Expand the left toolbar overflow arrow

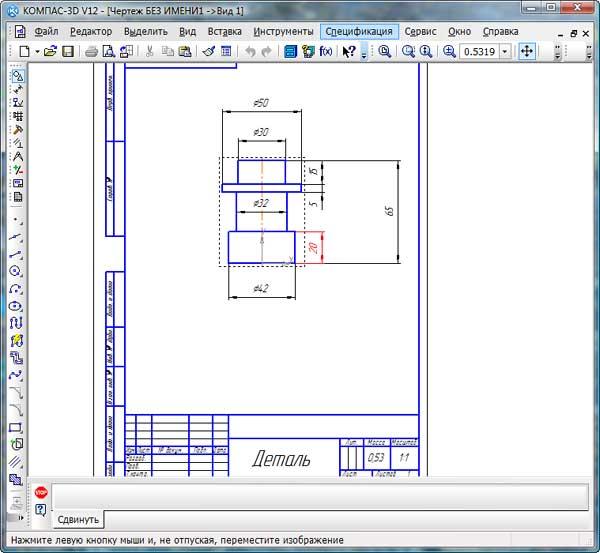click(21, 518)
